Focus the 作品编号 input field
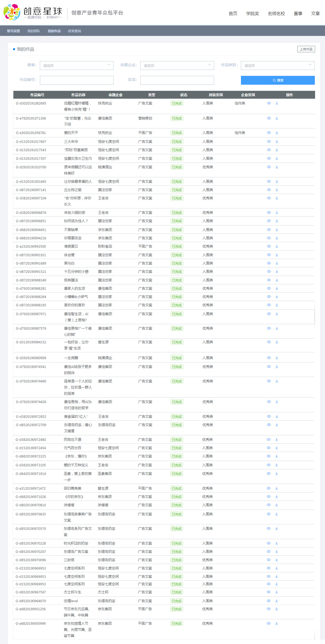 (77, 80)
